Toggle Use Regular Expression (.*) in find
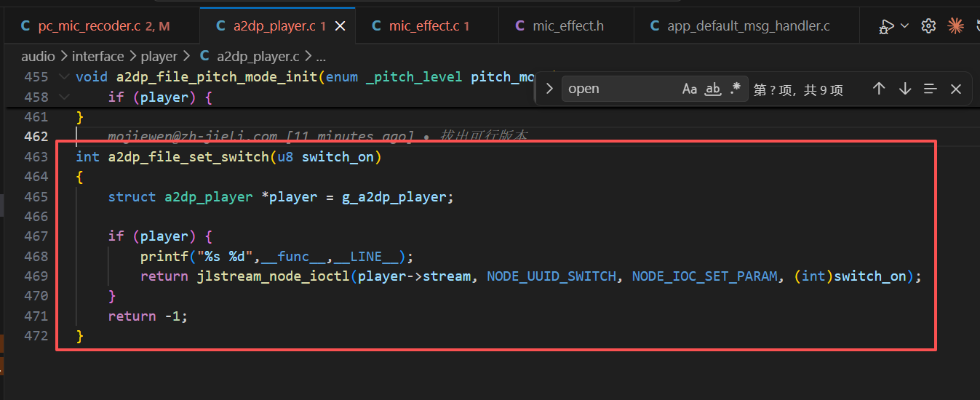Image resolution: width=980 pixels, height=400 pixels. (736, 89)
